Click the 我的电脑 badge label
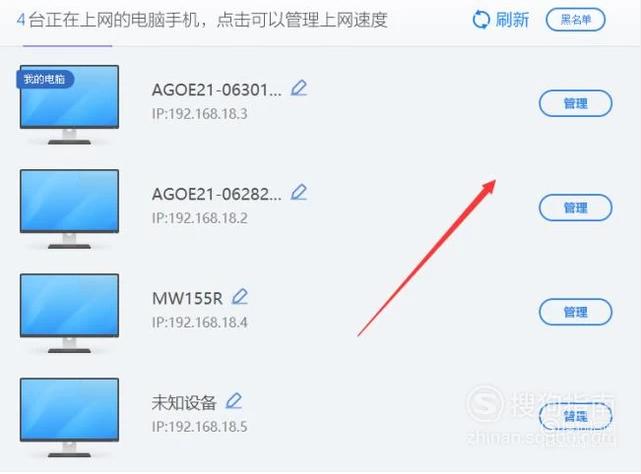The image size is (641, 474). [45, 79]
